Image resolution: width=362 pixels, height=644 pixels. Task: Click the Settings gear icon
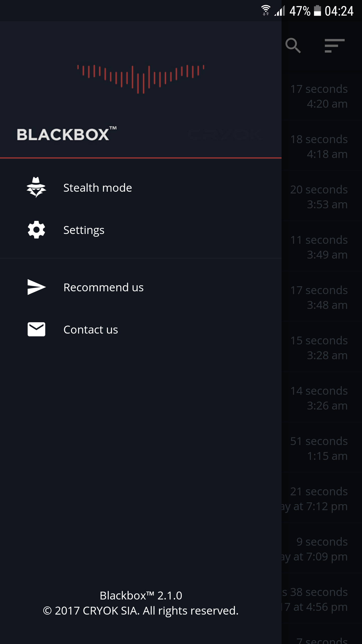(36, 230)
